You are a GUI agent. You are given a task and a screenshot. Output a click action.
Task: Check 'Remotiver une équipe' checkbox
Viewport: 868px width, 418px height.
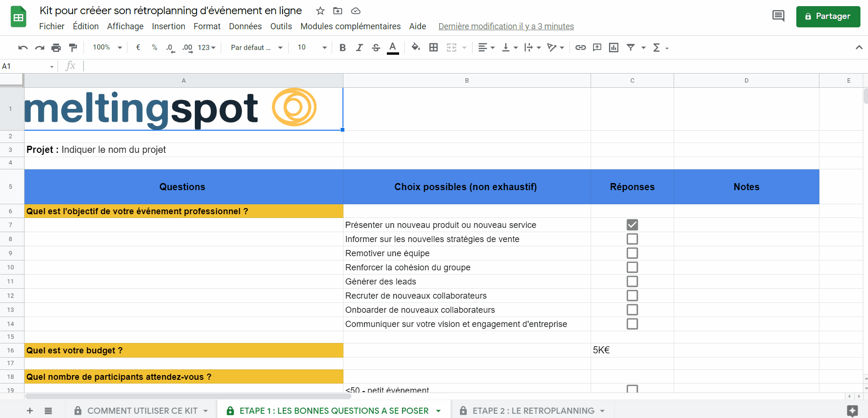pyautogui.click(x=632, y=253)
